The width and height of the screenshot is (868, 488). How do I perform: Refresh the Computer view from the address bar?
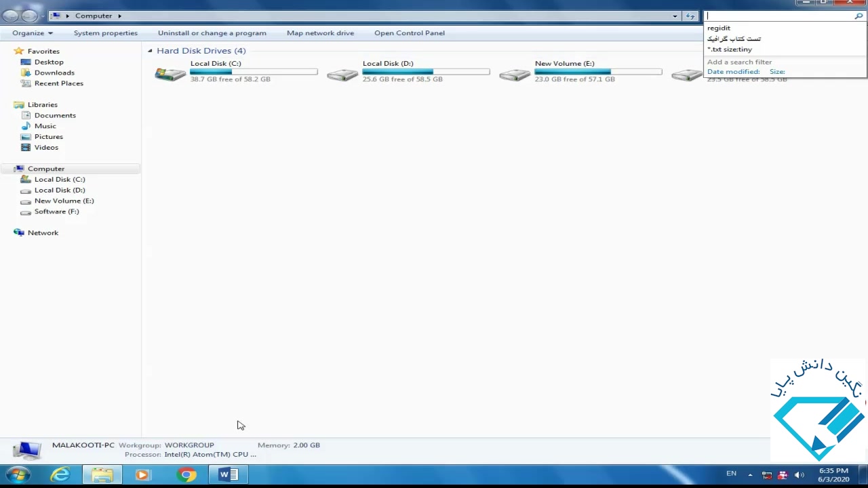pos(690,16)
